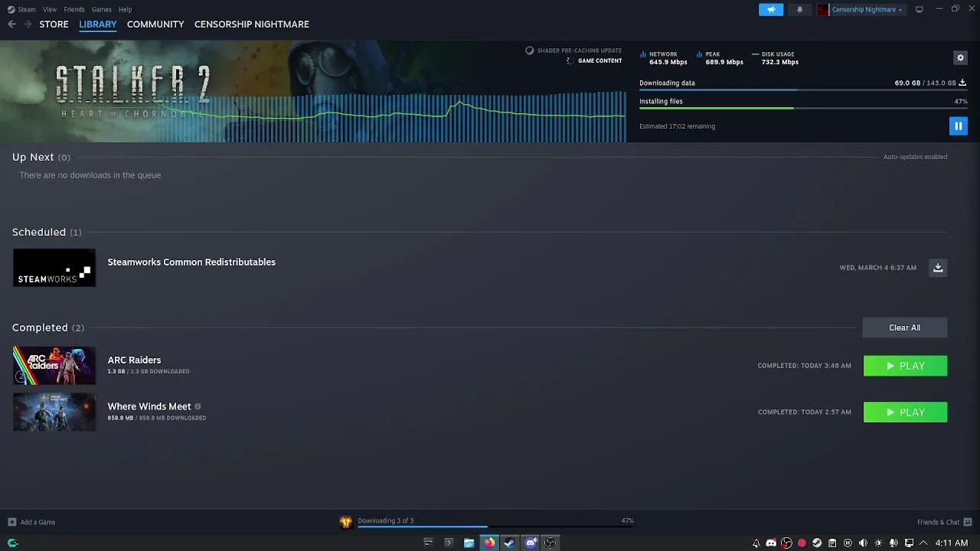This screenshot has height=551, width=980.
Task: Open the application launcher in the taskbar
Action: pos(12,543)
